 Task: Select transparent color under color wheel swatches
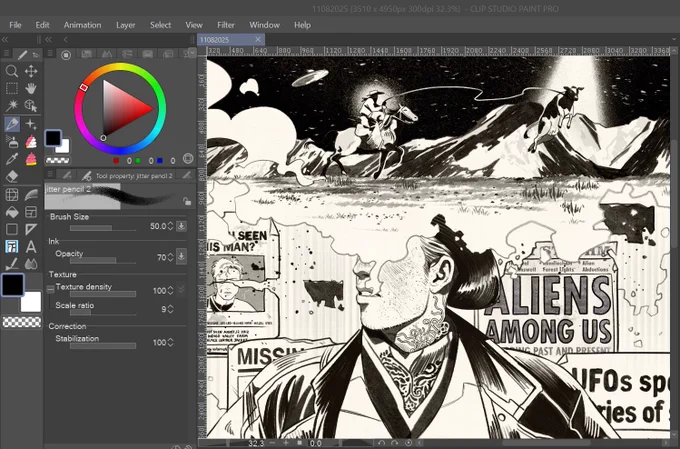point(58,161)
